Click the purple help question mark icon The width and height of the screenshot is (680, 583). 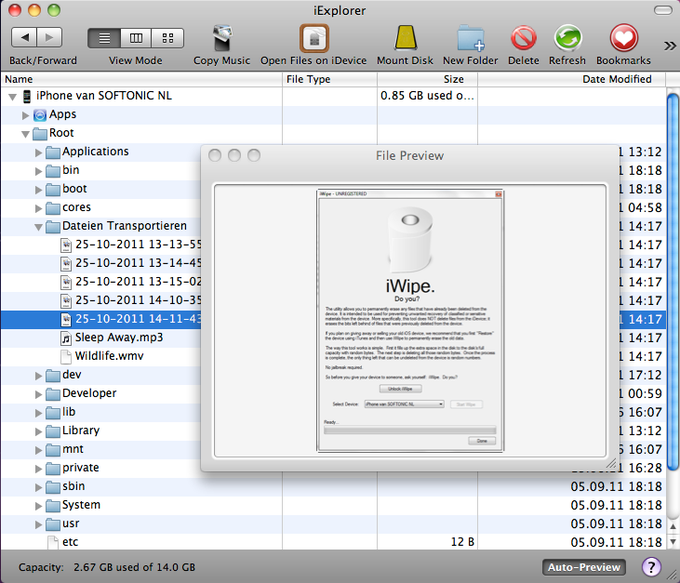click(x=651, y=567)
